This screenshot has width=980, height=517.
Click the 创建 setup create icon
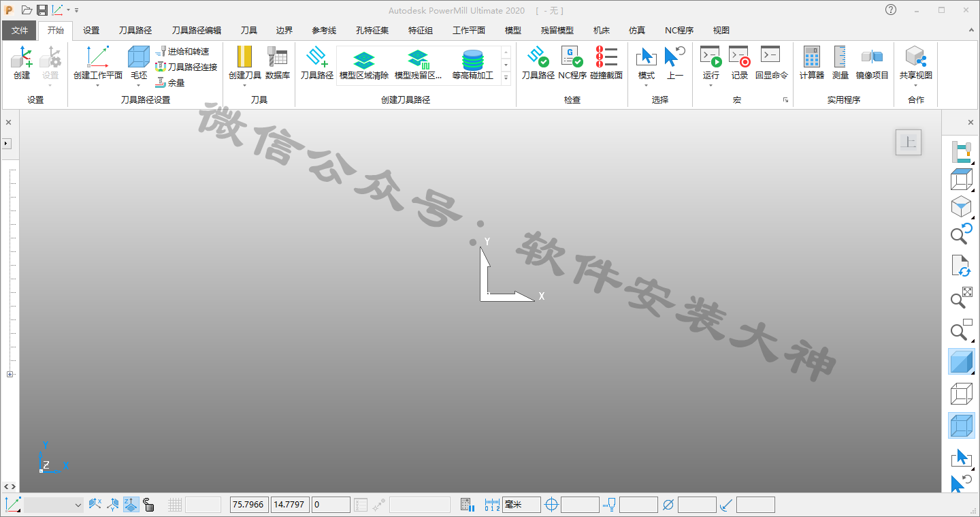click(22, 63)
